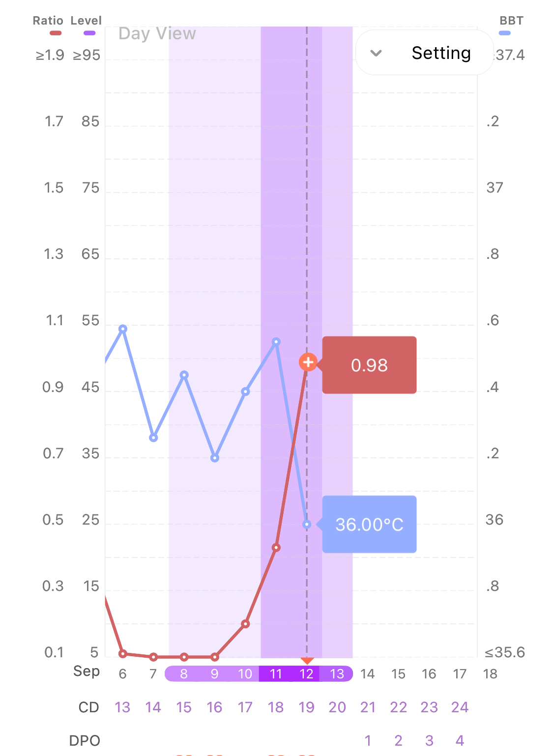553x756 pixels.
Task: Tap the orange triangle marker below chart
Action: 307,661
